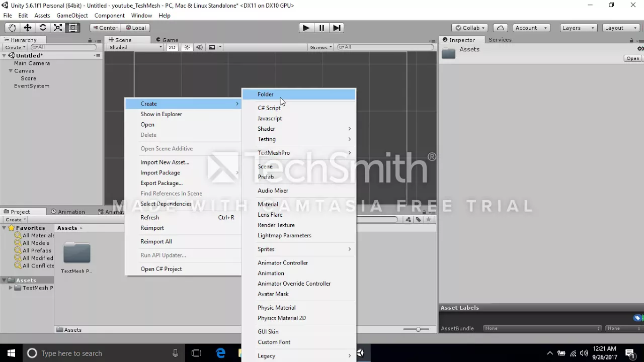Image resolution: width=644 pixels, height=362 pixels.
Task: Toggle scene lighting sun icon
Action: pyautogui.click(x=187, y=47)
